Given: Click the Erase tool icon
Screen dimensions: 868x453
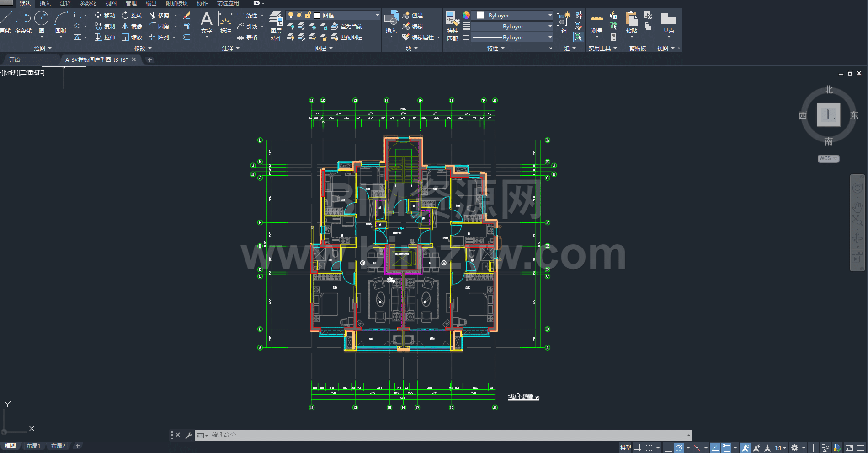Looking at the screenshot, I should click(186, 15).
